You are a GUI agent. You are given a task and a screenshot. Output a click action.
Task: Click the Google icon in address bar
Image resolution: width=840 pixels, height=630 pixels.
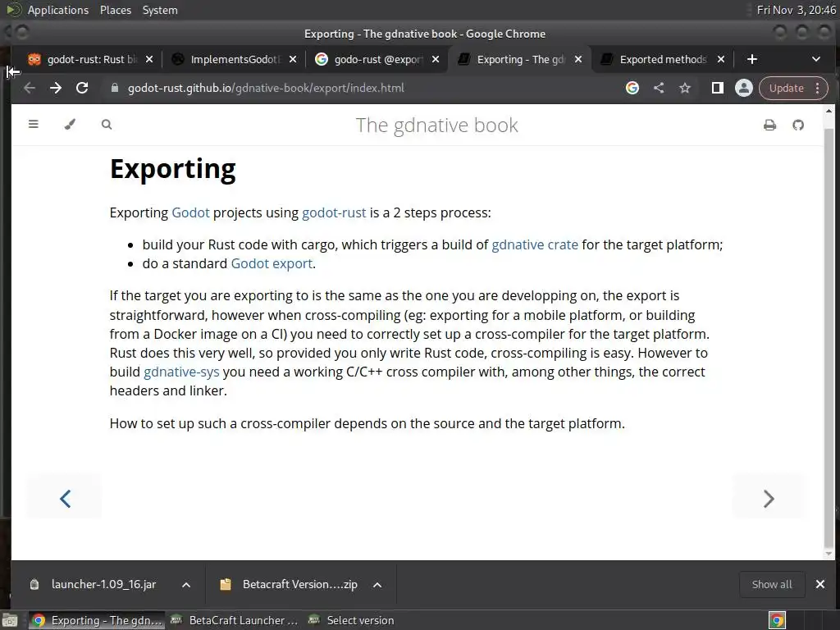[632, 88]
